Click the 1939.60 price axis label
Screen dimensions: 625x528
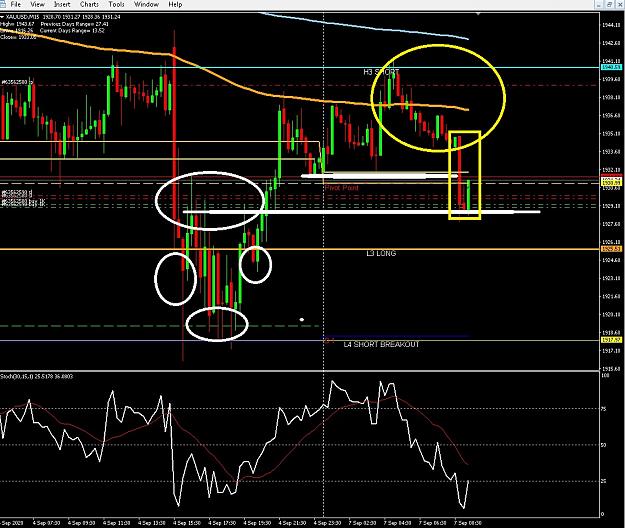pyautogui.click(x=612, y=79)
